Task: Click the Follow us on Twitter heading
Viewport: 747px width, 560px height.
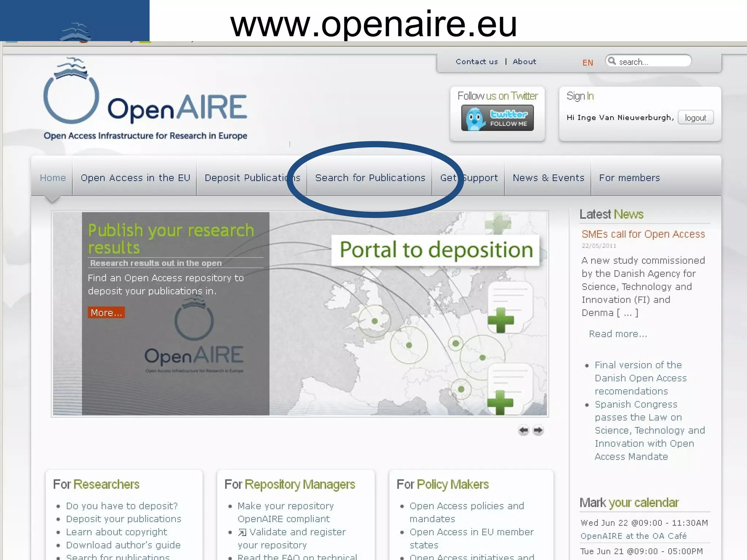Action: [498, 96]
